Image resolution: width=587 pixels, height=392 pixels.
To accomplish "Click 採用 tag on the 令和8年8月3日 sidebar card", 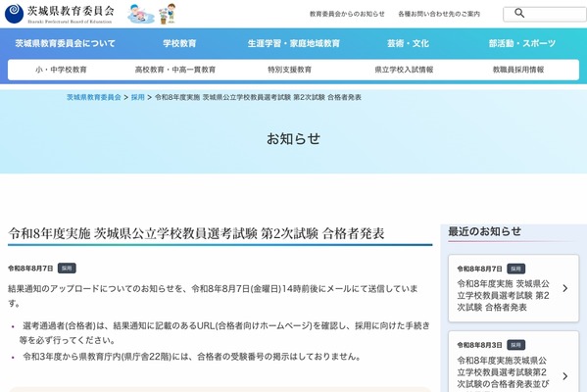I will (x=515, y=345).
